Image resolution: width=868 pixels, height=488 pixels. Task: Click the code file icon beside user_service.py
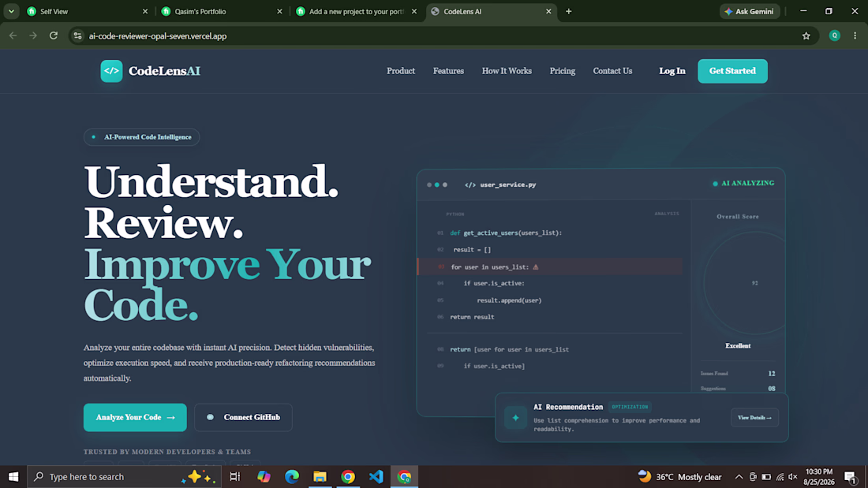coord(470,184)
